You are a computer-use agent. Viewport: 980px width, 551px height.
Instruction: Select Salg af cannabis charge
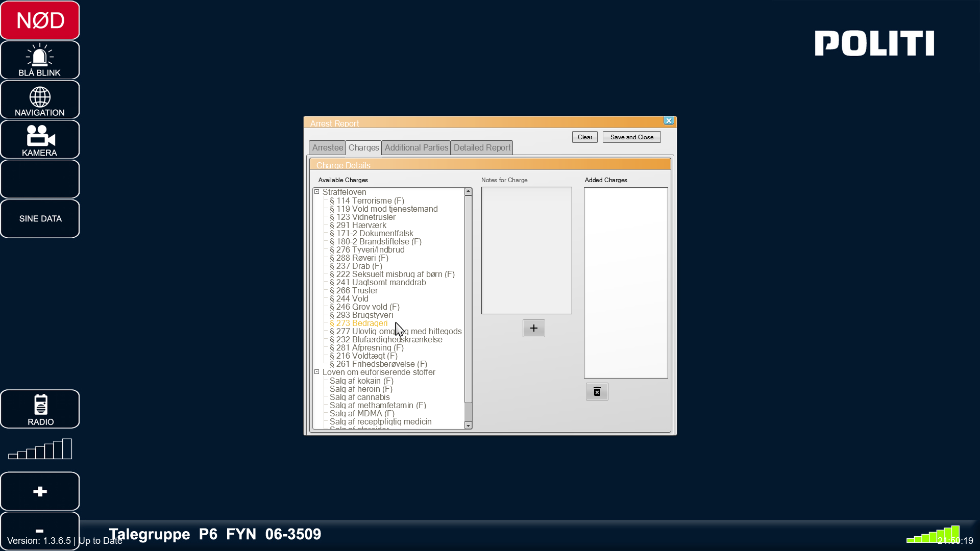(x=359, y=397)
